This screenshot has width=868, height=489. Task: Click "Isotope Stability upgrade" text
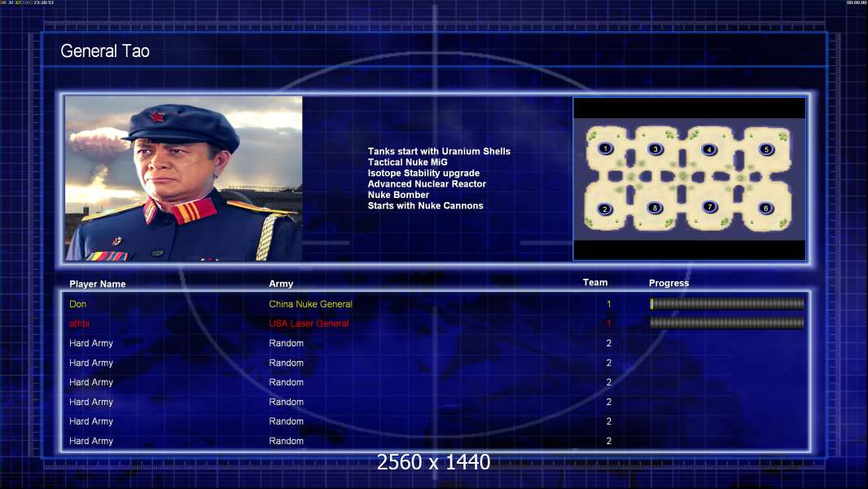point(423,173)
